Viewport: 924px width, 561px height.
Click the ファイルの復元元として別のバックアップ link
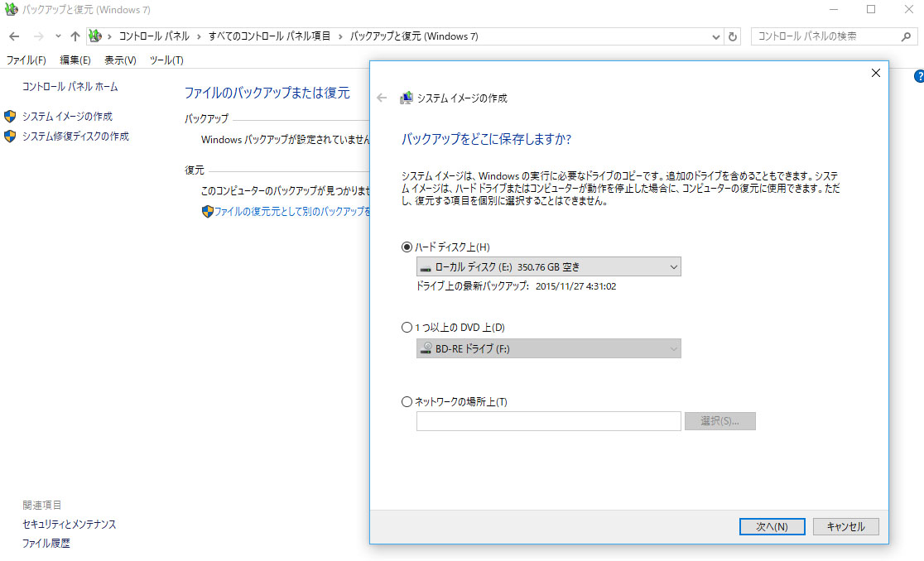tap(292, 211)
